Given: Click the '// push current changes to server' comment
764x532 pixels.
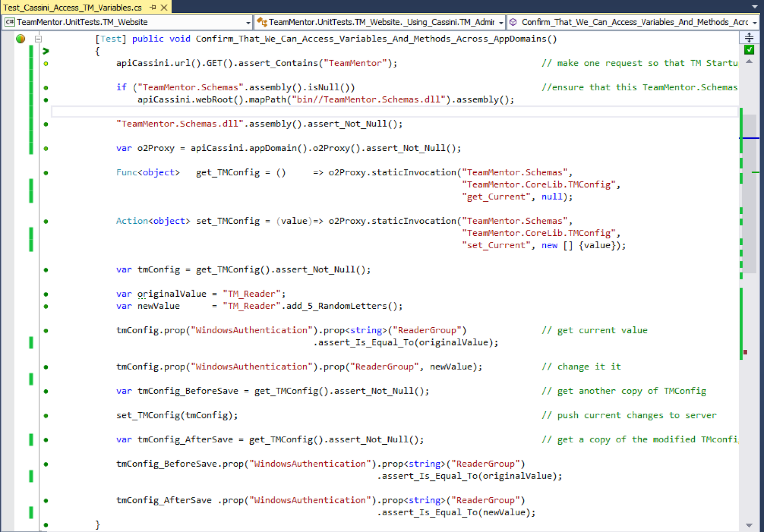Looking at the screenshot, I should (629, 415).
